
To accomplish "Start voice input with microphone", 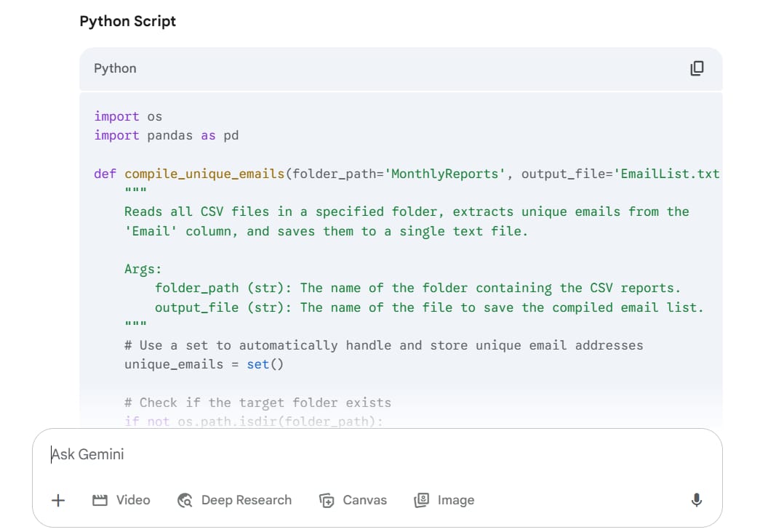I will pos(697,500).
